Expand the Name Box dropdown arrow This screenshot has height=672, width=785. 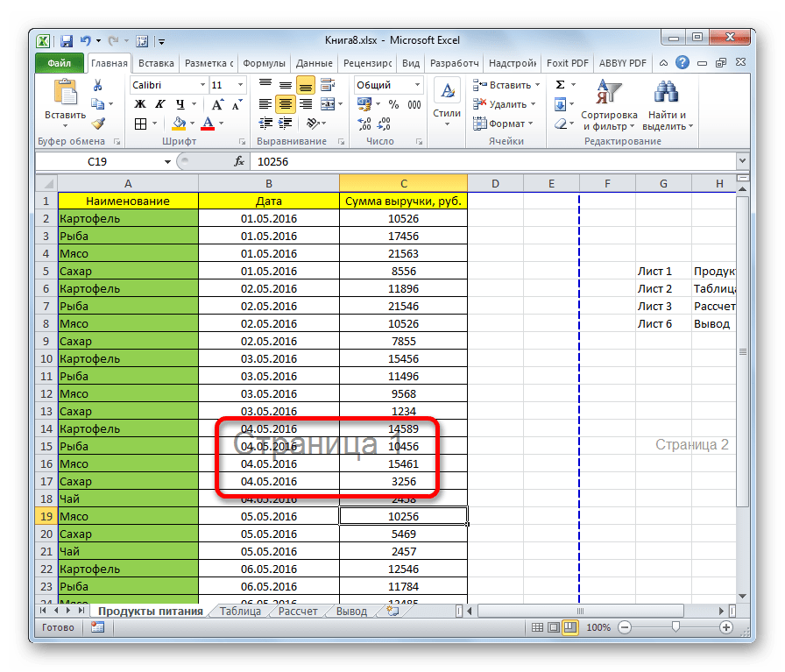(x=168, y=162)
